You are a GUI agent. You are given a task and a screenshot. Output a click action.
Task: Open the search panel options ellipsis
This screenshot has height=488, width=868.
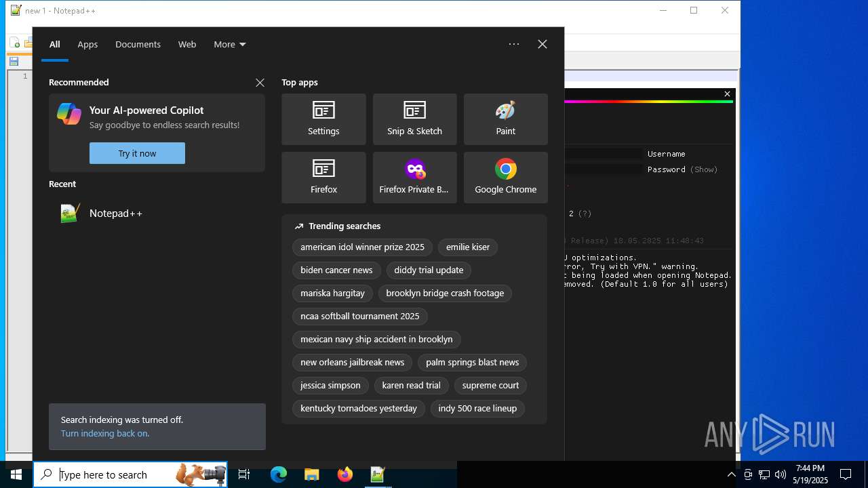pos(514,44)
